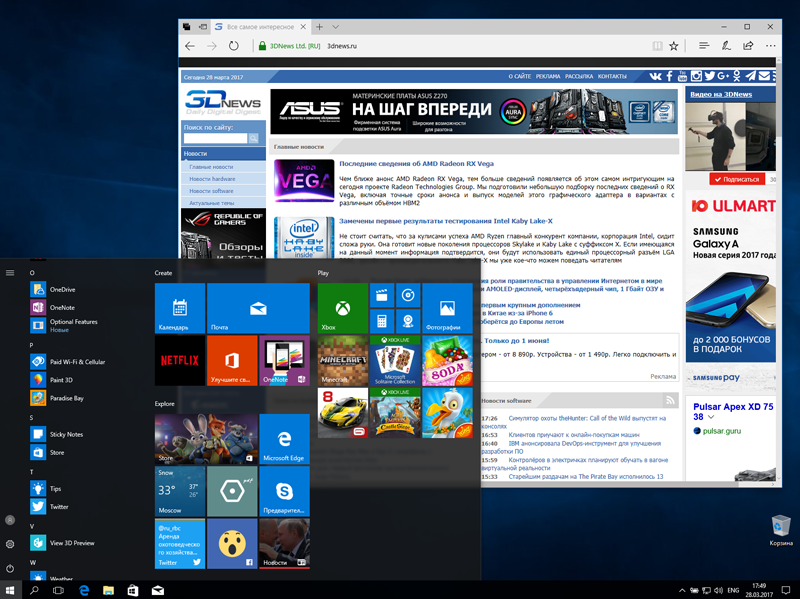This screenshot has width=800, height=599.
Task: Open the Skype Preview tile
Action: tap(284, 491)
